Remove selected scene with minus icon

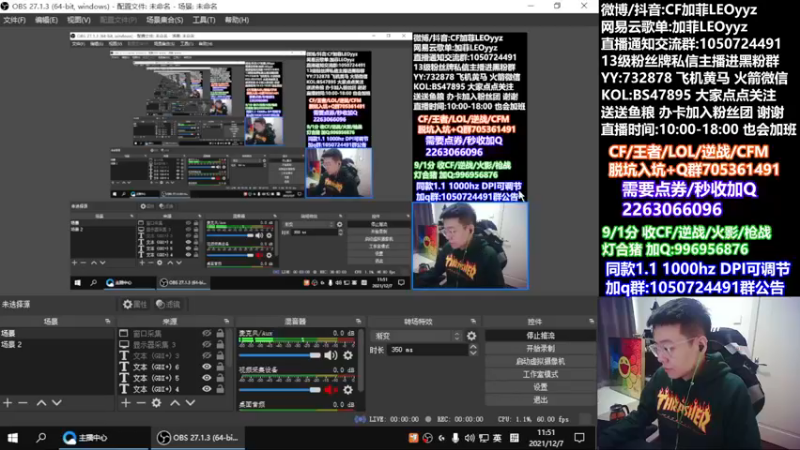pos(23,403)
